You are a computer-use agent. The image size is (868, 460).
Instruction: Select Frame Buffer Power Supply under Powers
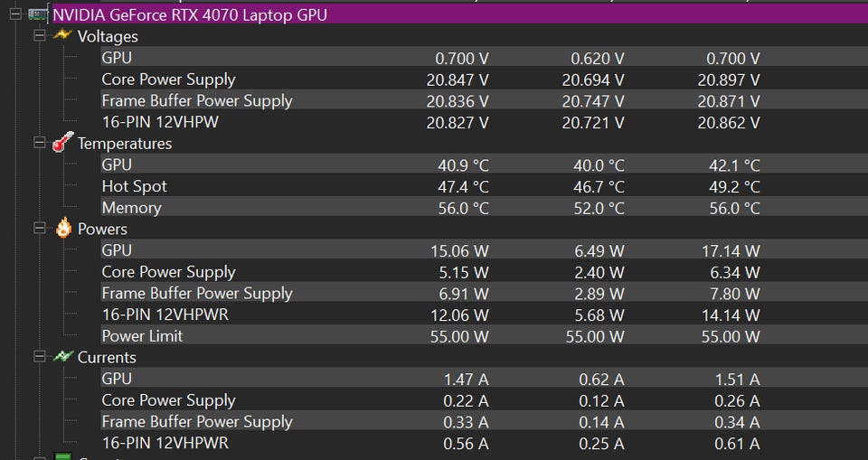[x=485, y=293]
